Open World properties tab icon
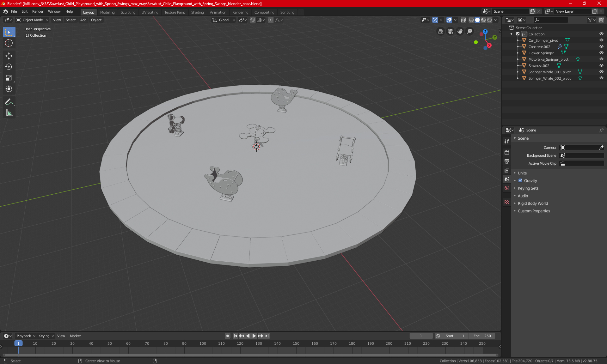Viewport: 607px width, 364px height. click(507, 188)
